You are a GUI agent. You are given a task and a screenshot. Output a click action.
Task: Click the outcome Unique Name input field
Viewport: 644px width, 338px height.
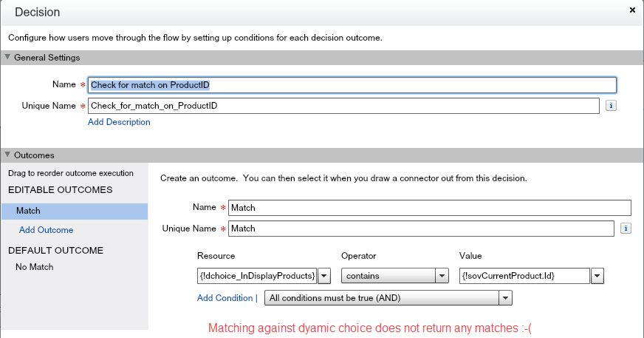[x=421, y=229]
